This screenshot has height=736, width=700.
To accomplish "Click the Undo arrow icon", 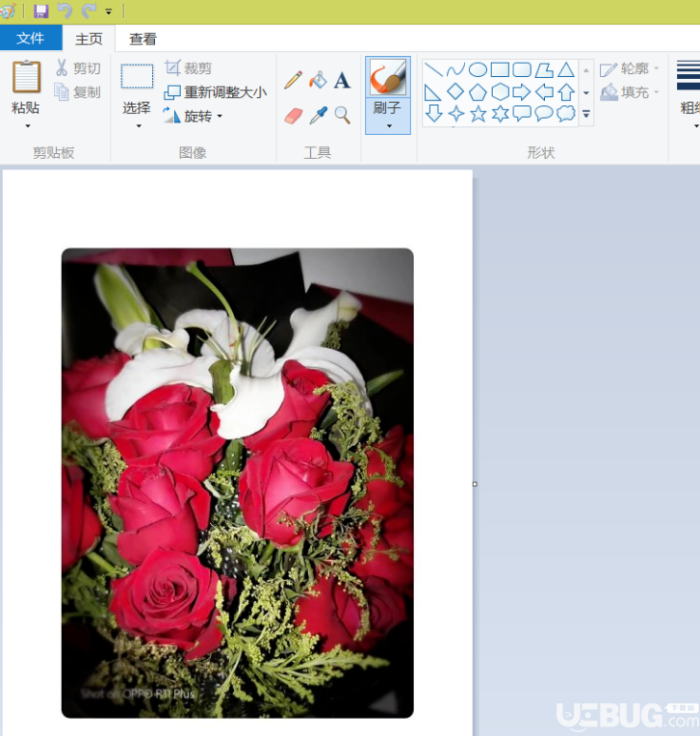I will pyautogui.click(x=65, y=11).
